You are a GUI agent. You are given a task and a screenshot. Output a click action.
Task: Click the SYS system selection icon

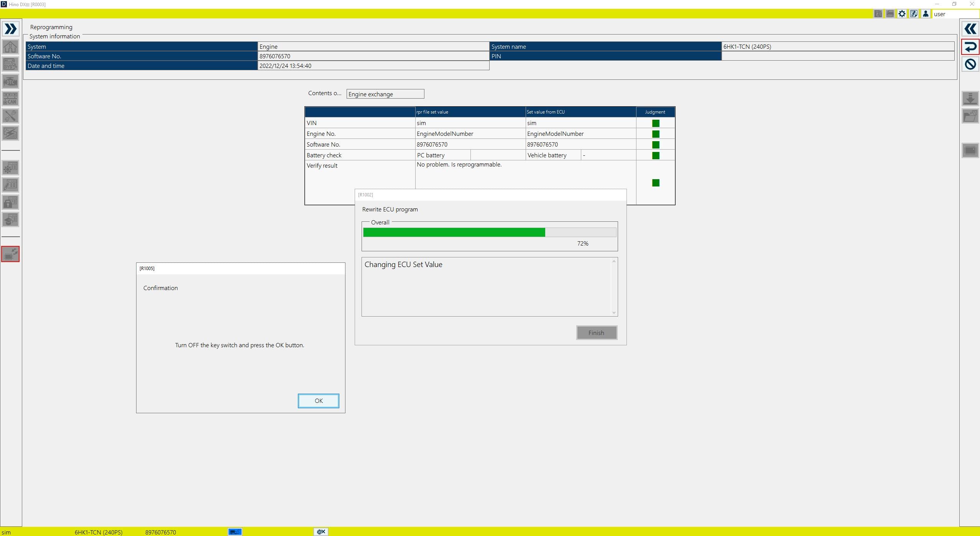click(10, 64)
